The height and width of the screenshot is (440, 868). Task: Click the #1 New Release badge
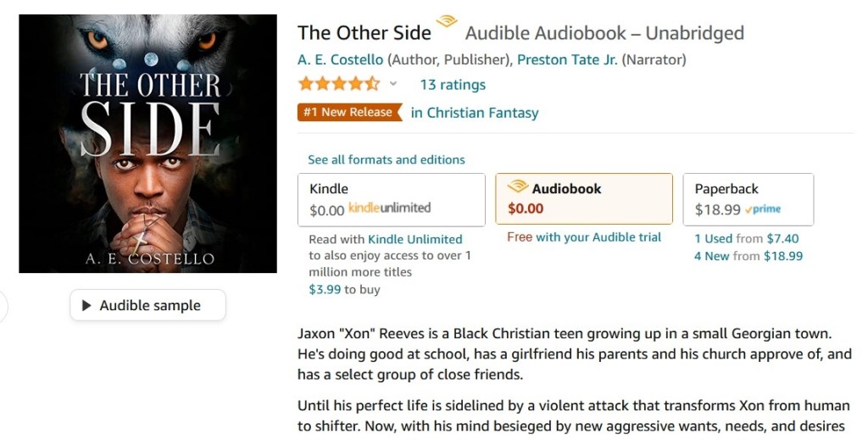[348, 112]
